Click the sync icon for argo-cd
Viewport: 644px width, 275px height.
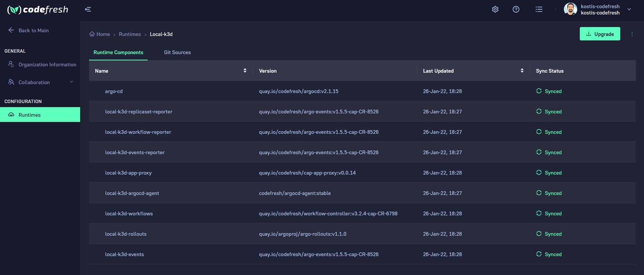tap(539, 91)
